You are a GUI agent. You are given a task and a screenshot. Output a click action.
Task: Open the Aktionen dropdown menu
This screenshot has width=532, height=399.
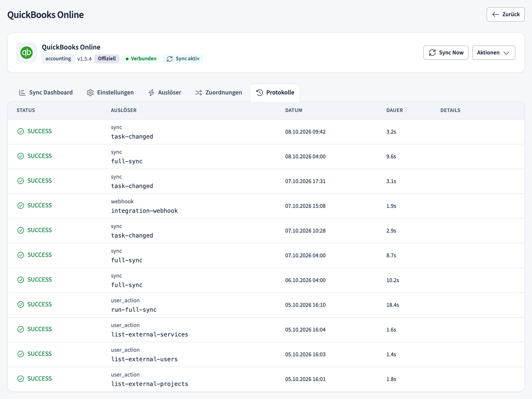click(493, 53)
